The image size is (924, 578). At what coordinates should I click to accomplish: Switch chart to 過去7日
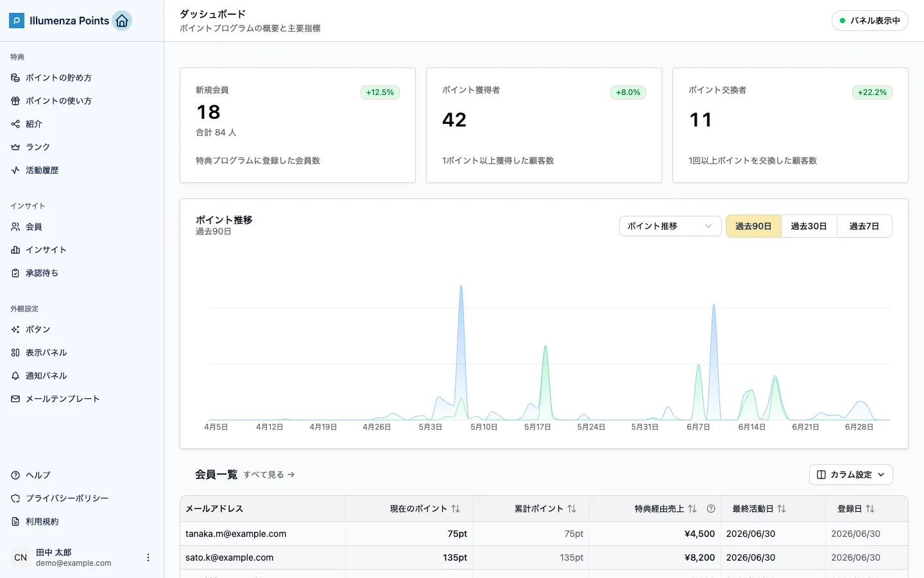tap(864, 226)
